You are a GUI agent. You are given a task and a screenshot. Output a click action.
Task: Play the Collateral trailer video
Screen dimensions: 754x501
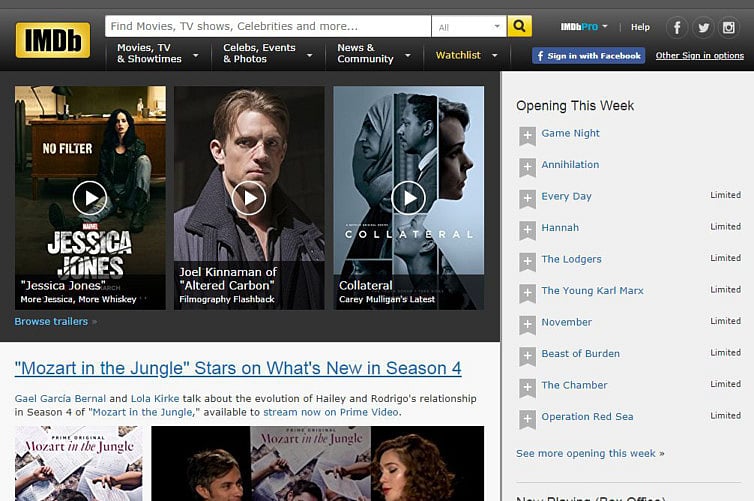[408, 197]
